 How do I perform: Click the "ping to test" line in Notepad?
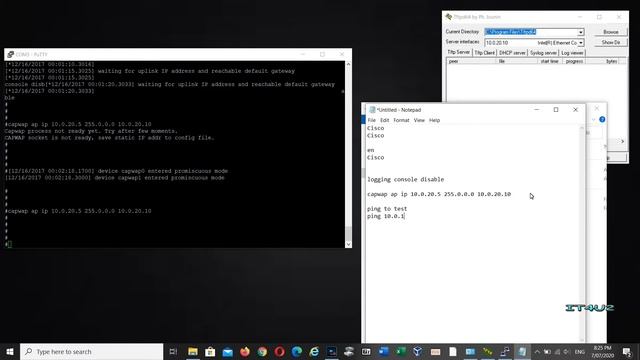tap(387, 209)
